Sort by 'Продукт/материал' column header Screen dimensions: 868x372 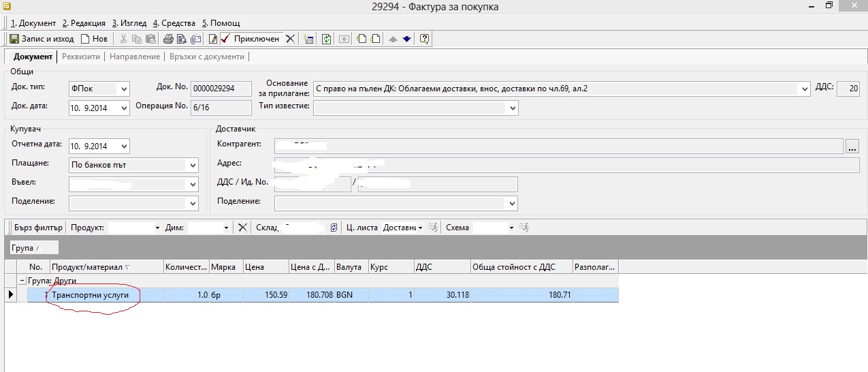click(x=106, y=267)
